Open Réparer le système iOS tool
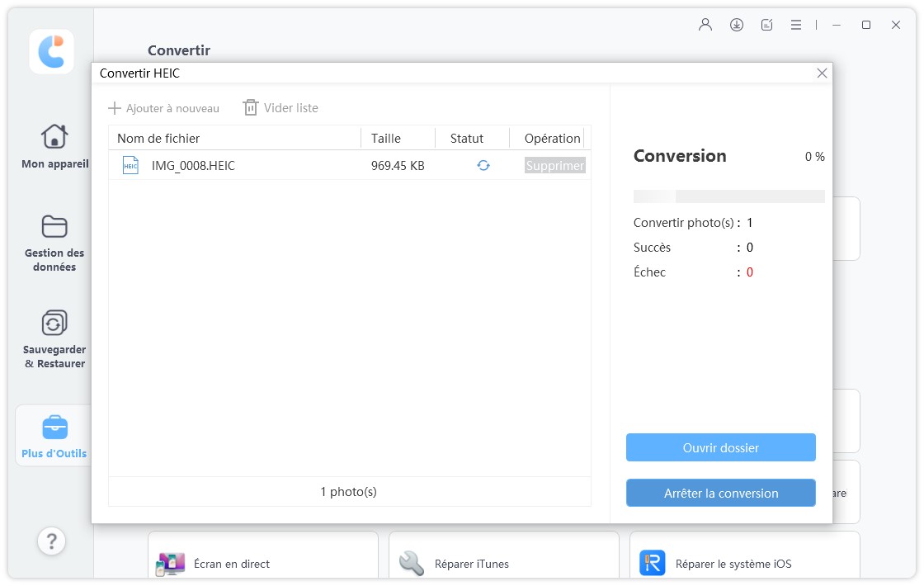Screen dimensions: 924x586 point(745,555)
